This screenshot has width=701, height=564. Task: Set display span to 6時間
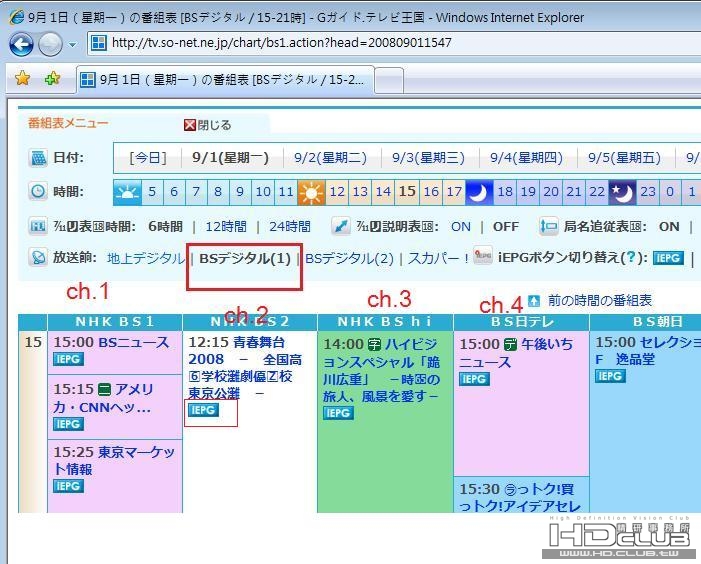pyautogui.click(x=165, y=227)
